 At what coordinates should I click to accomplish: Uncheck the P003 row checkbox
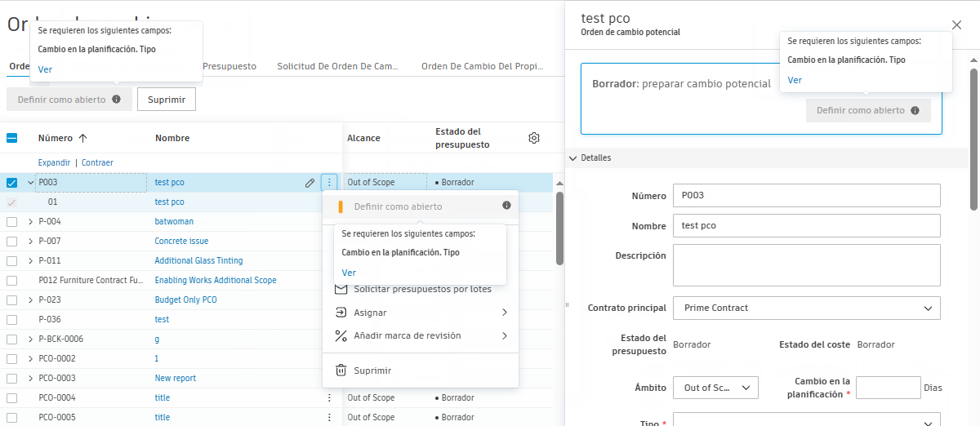coord(12,183)
